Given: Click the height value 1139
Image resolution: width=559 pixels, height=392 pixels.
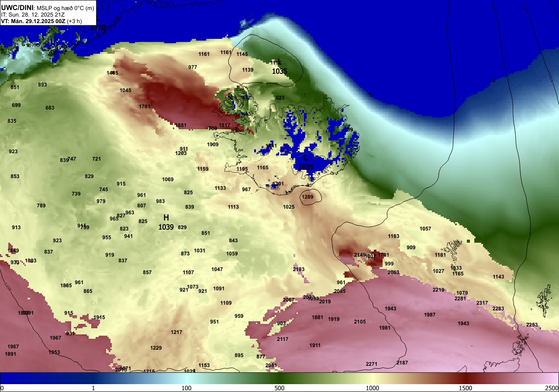Looking at the screenshot, I should tap(248, 70).
